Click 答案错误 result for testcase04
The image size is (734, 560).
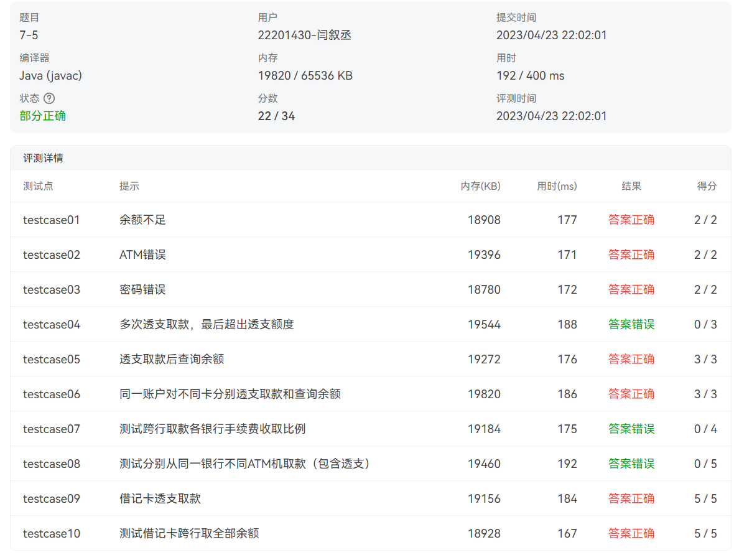pos(631,324)
